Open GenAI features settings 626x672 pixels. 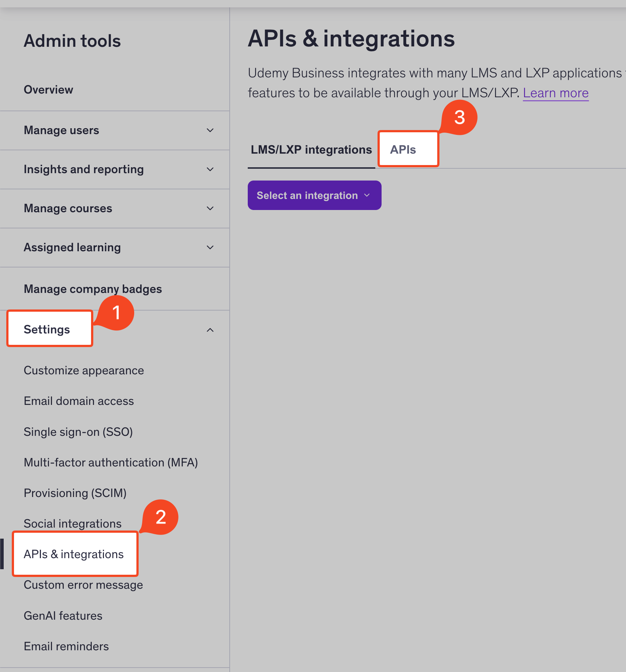63,616
